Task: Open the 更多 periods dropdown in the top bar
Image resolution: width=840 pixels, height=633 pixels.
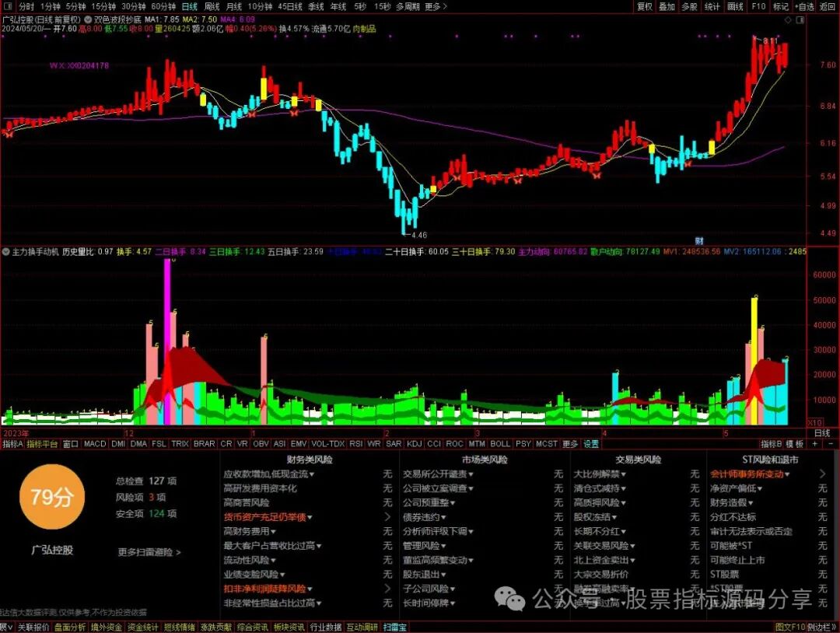Action: pyautogui.click(x=436, y=6)
